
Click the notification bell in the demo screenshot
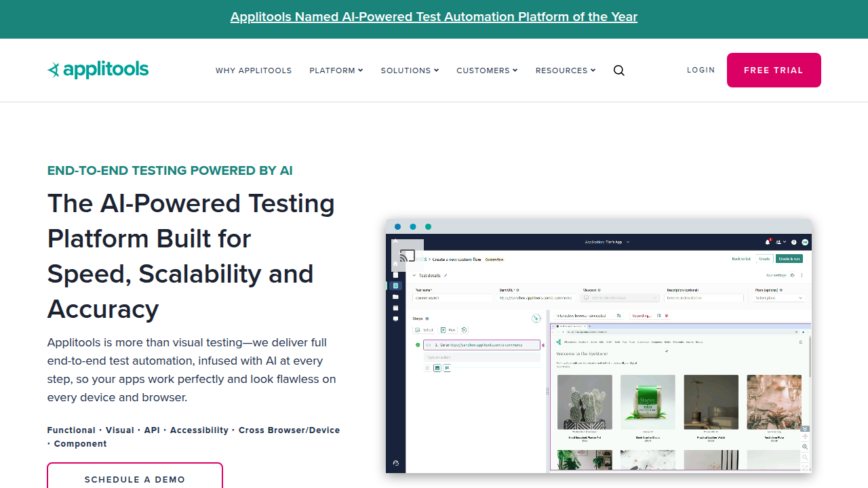pyautogui.click(x=768, y=242)
